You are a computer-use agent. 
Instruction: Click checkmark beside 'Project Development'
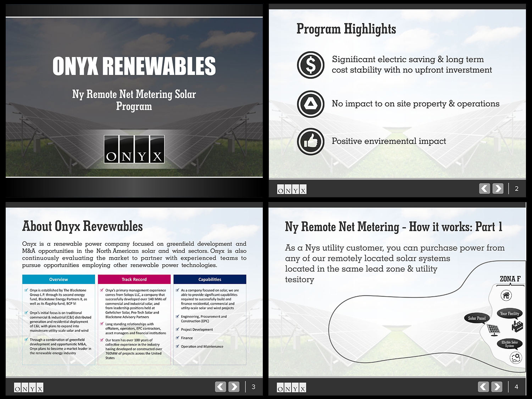pyautogui.click(x=178, y=329)
